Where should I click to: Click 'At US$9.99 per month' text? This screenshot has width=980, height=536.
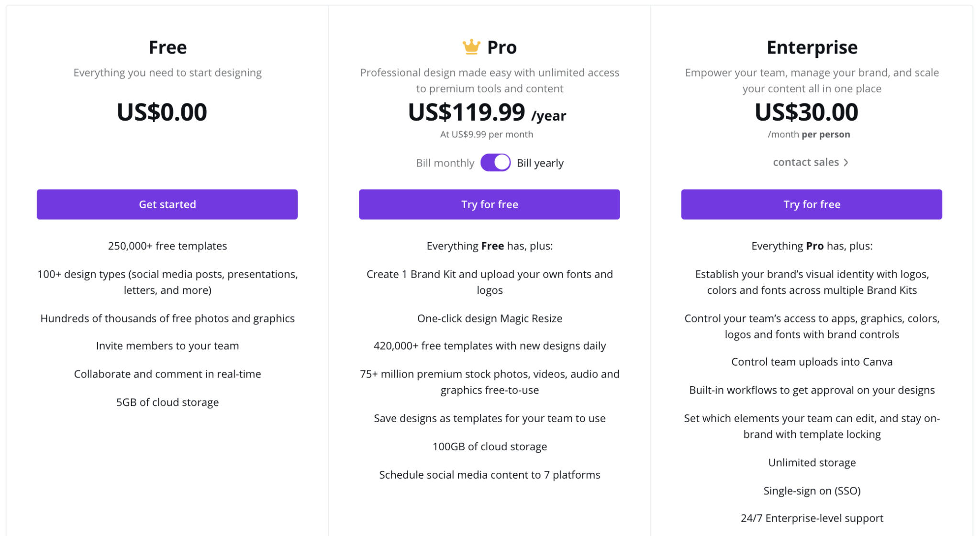486,134
